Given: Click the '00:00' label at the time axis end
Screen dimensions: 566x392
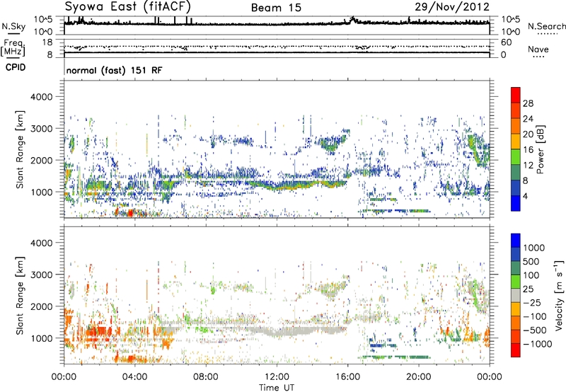Looking at the screenshot, I should pyautogui.click(x=490, y=377).
